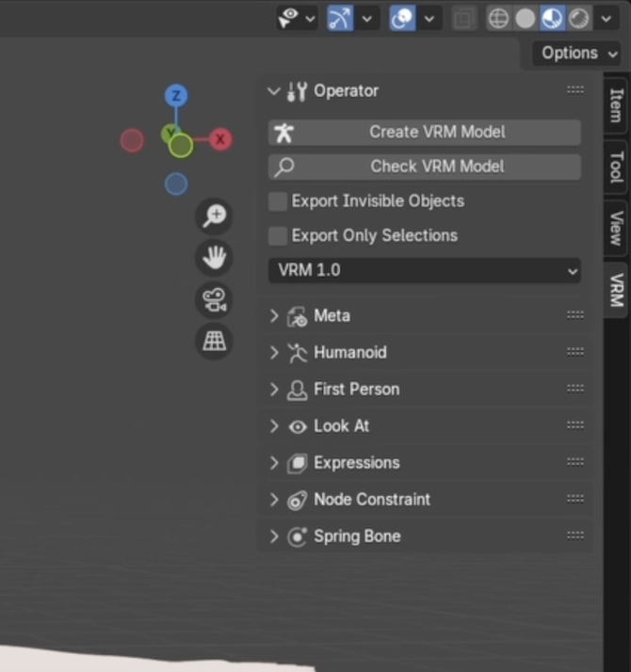Expand the Node Constraint panel
This screenshot has height=672, width=631.
274,500
